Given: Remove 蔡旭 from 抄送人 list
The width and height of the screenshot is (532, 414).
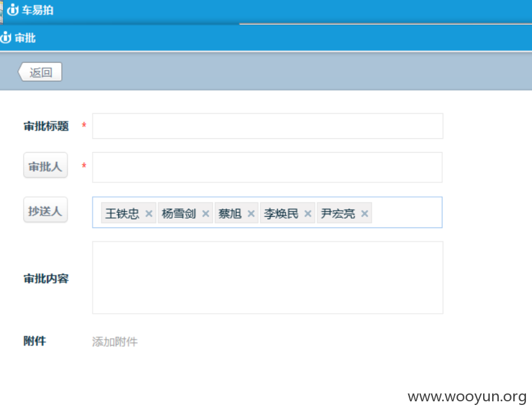Looking at the screenshot, I should (x=251, y=213).
